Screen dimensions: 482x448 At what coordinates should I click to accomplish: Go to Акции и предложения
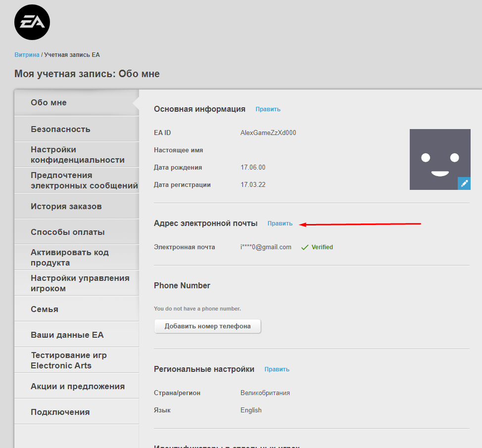[x=77, y=386]
